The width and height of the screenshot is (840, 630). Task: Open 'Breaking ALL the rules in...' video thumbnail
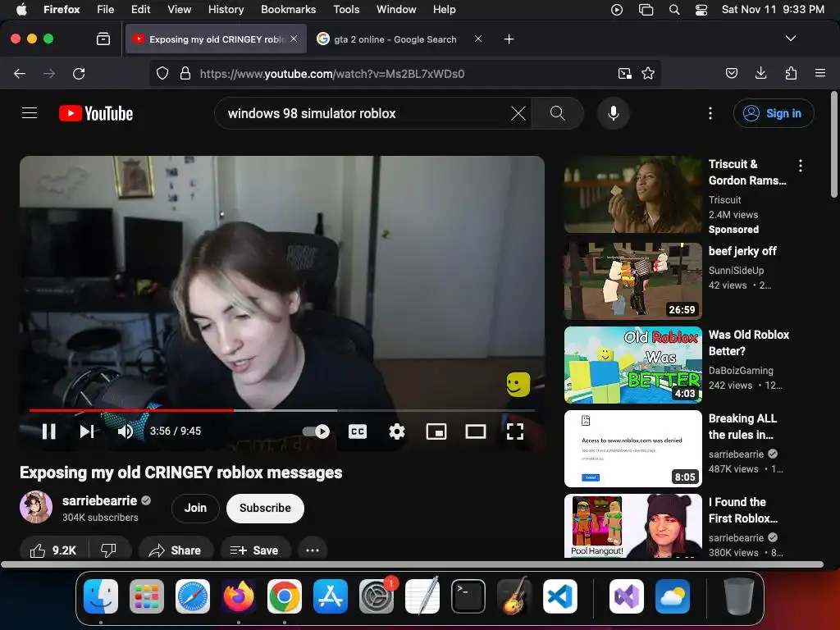pyautogui.click(x=632, y=449)
